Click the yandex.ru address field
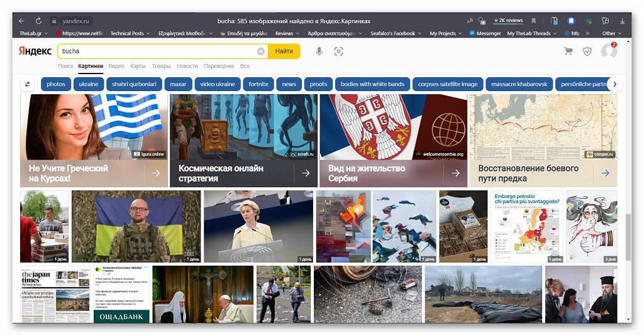 pyautogui.click(x=75, y=21)
